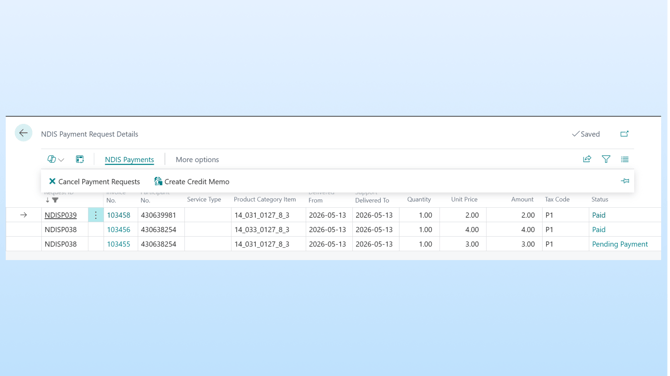Click the Saved status indicator
The height and width of the screenshot is (376, 670).
point(586,134)
